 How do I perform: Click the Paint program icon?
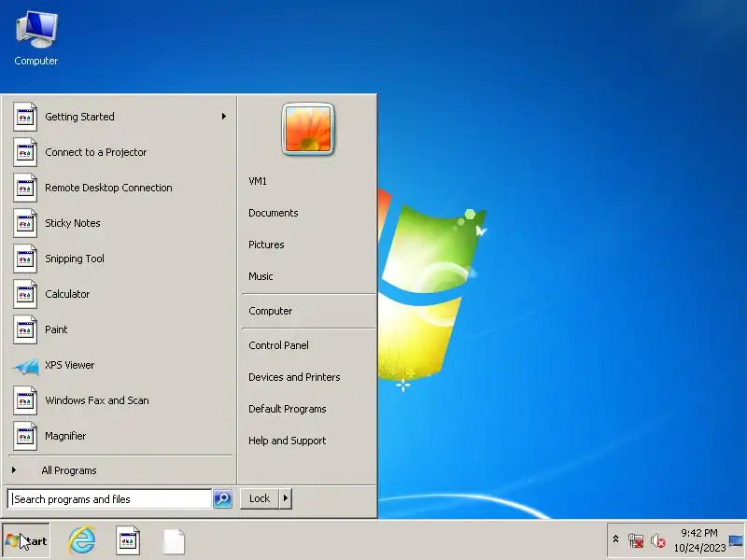pos(25,329)
